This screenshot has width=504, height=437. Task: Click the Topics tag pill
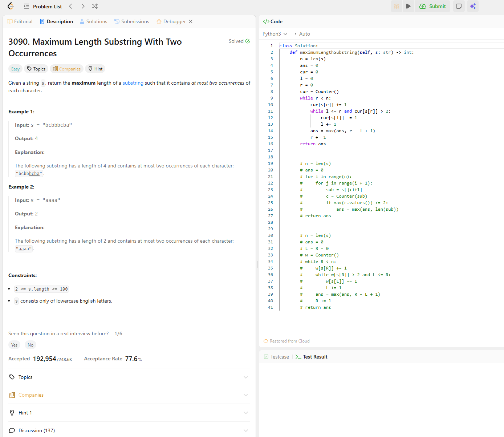click(x=36, y=69)
